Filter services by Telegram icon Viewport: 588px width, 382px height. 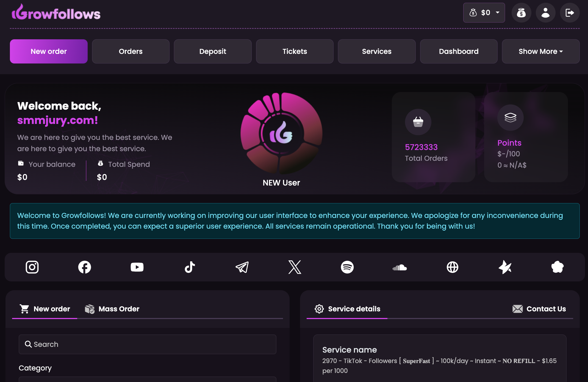click(x=242, y=267)
